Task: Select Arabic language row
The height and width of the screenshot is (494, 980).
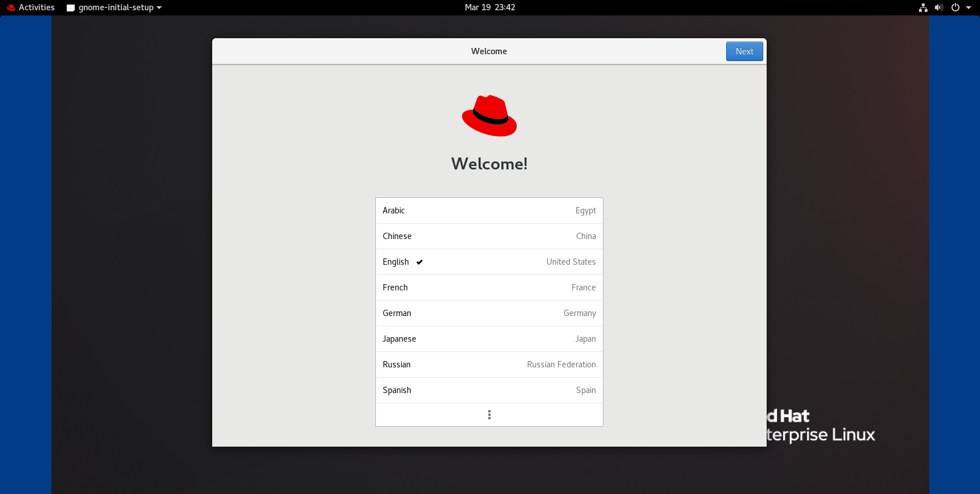Action: pos(489,210)
